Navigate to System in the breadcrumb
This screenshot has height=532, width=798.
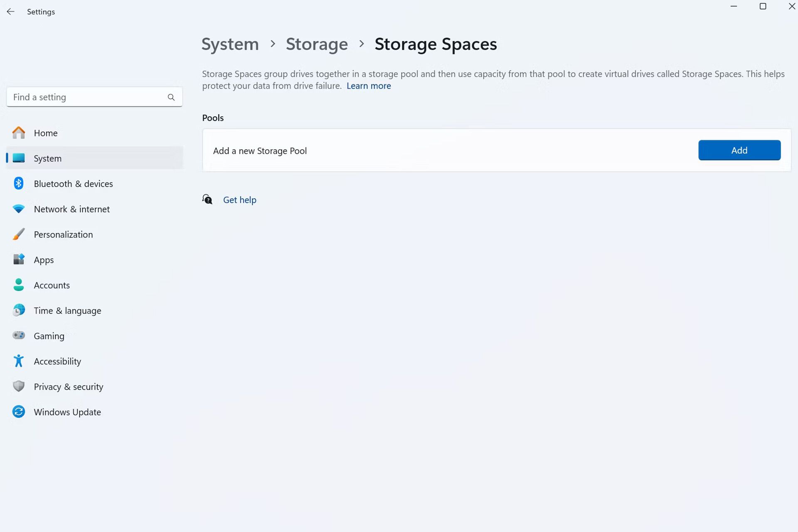[x=230, y=44]
